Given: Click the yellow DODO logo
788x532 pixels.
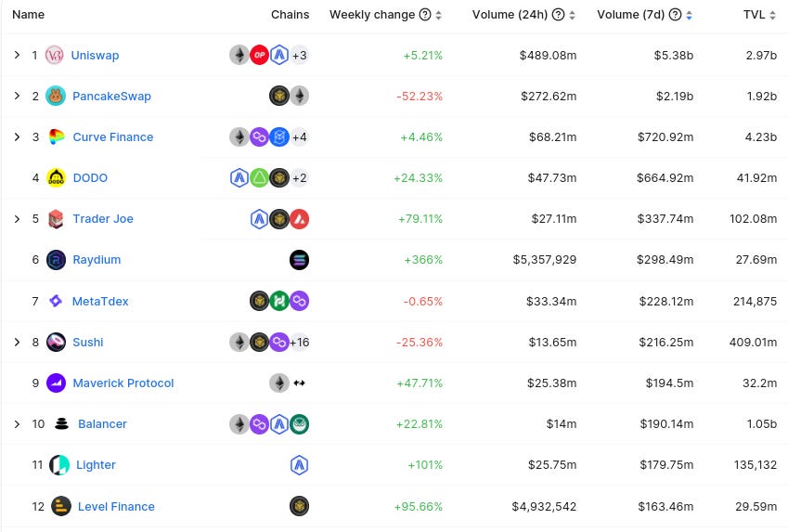Looking at the screenshot, I should (x=56, y=178).
